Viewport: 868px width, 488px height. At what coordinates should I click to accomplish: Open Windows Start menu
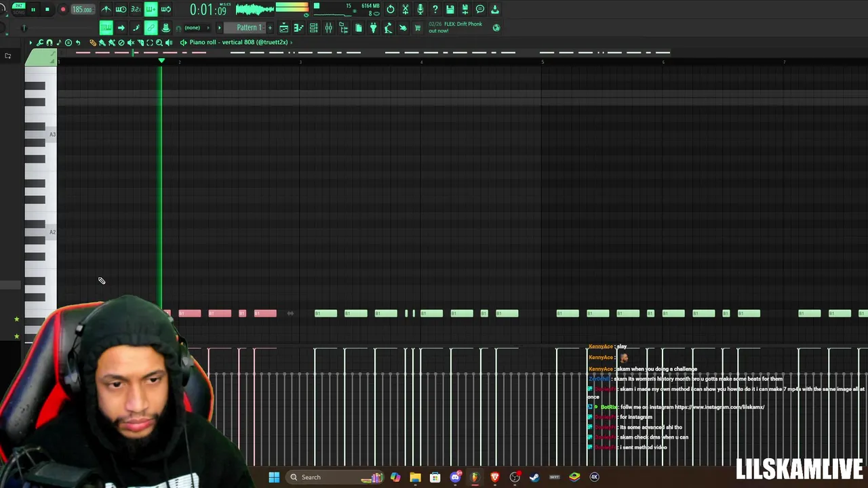pyautogui.click(x=274, y=477)
